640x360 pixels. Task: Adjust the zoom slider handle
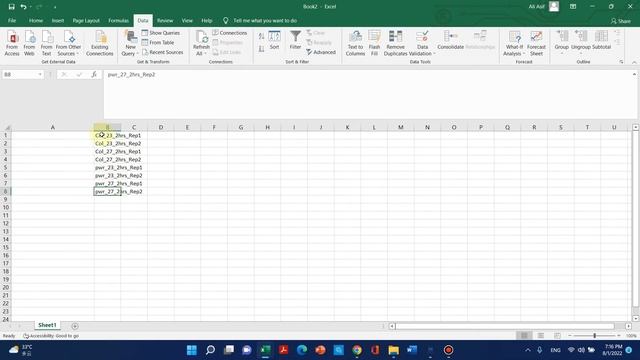click(x=594, y=336)
